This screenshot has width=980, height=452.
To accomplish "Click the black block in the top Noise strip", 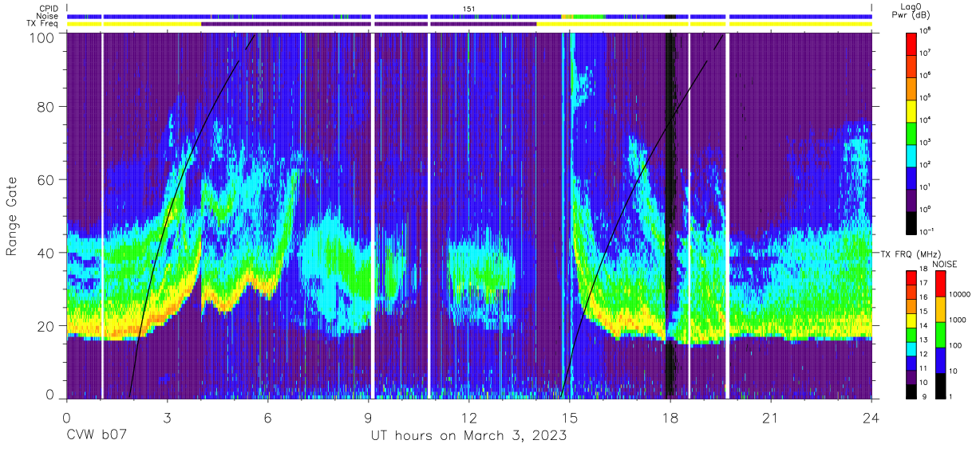I will (670, 16).
